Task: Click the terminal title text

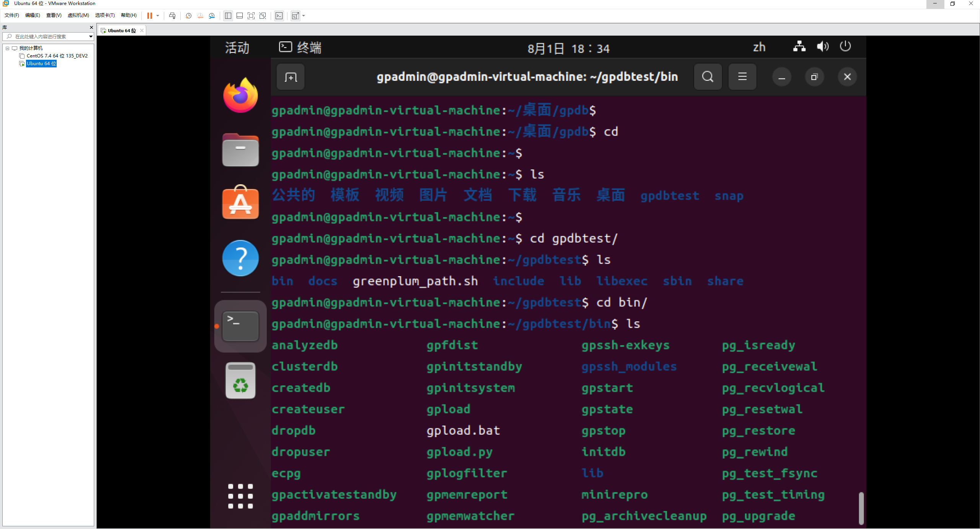Action: point(527,77)
